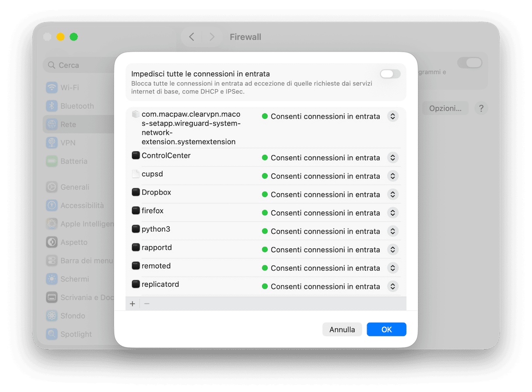Click the firefox app icon
The image size is (532, 392).
click(x=136, y=210)
